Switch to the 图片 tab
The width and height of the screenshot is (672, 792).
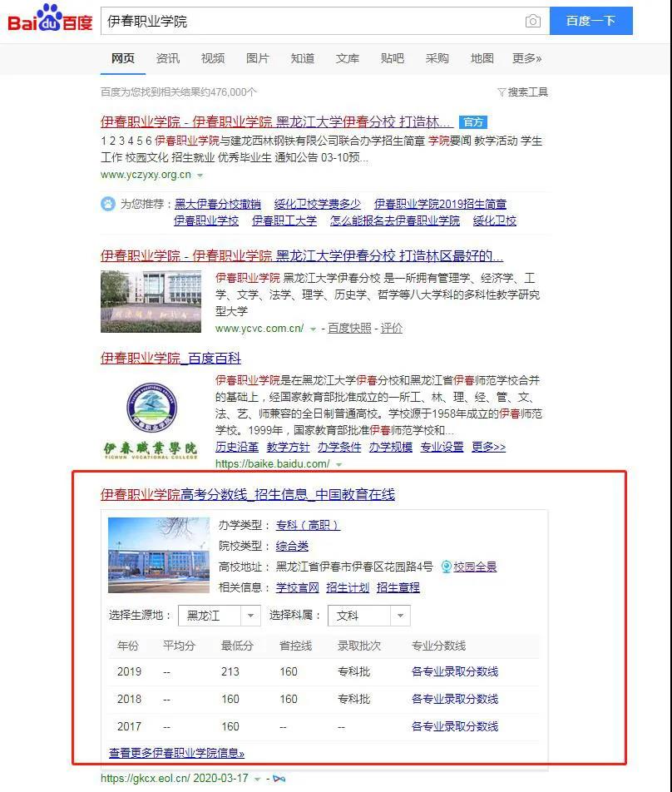click(x=258, y=58)
